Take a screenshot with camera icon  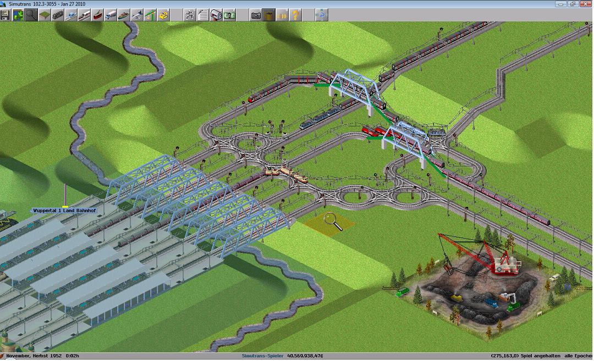coord(256,15)
